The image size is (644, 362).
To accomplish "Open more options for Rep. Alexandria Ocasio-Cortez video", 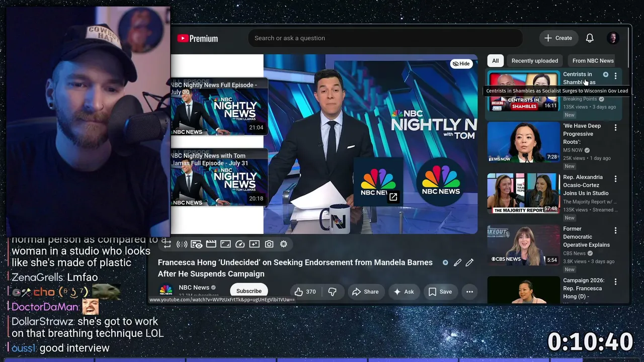I will point(615,179).
